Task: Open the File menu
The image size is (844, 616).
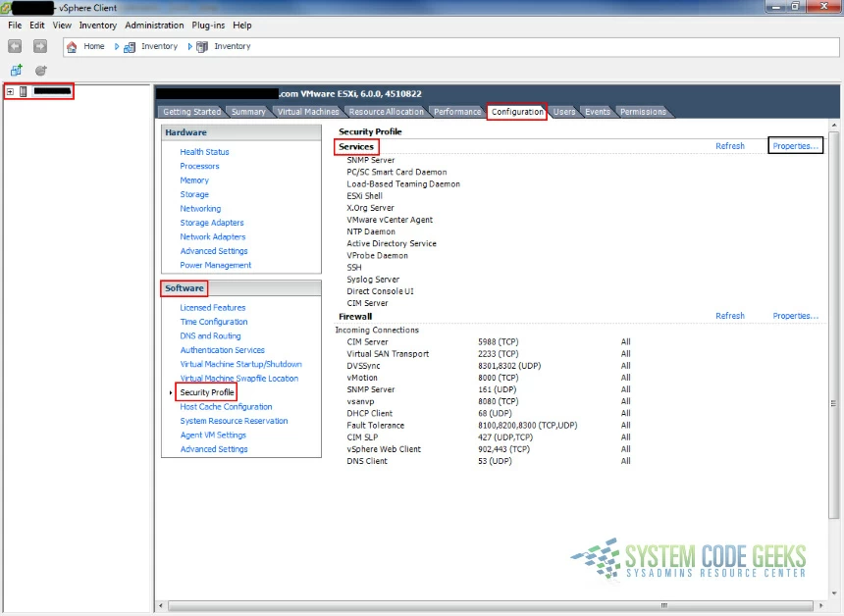Action: coord(15,26)
